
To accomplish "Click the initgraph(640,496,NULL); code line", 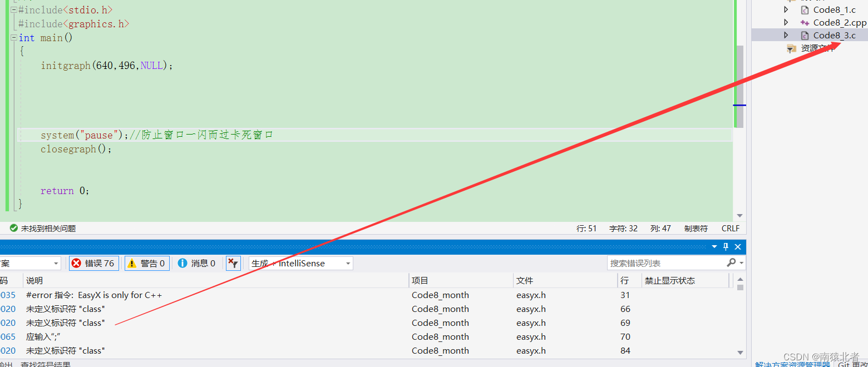I will coord(107,66).
